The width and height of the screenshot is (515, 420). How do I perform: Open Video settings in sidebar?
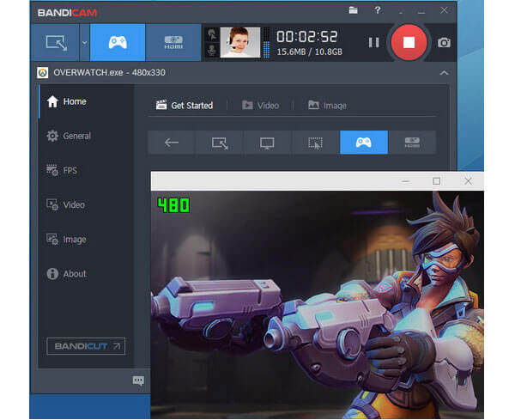pos(66,204)
